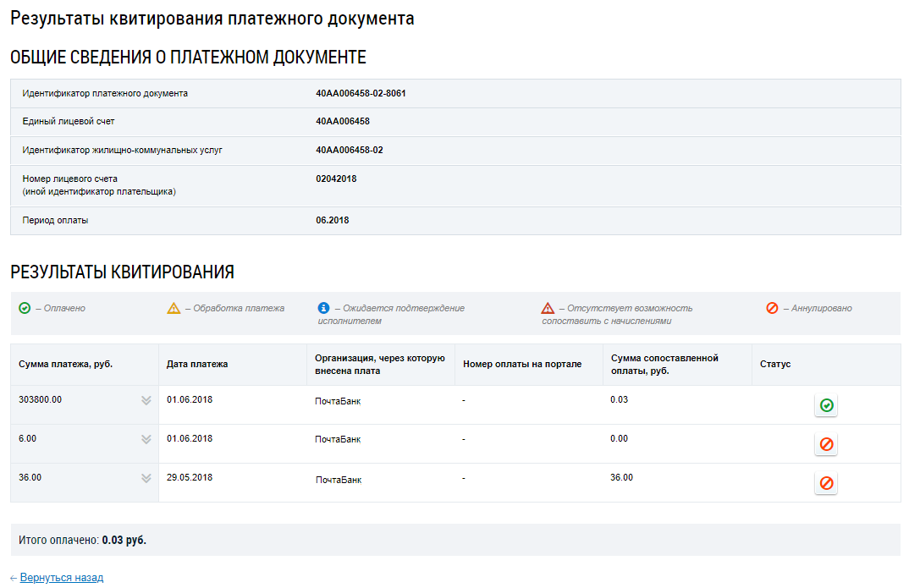Select payment document ID 40AA006458-02-8061

point(361,93)
